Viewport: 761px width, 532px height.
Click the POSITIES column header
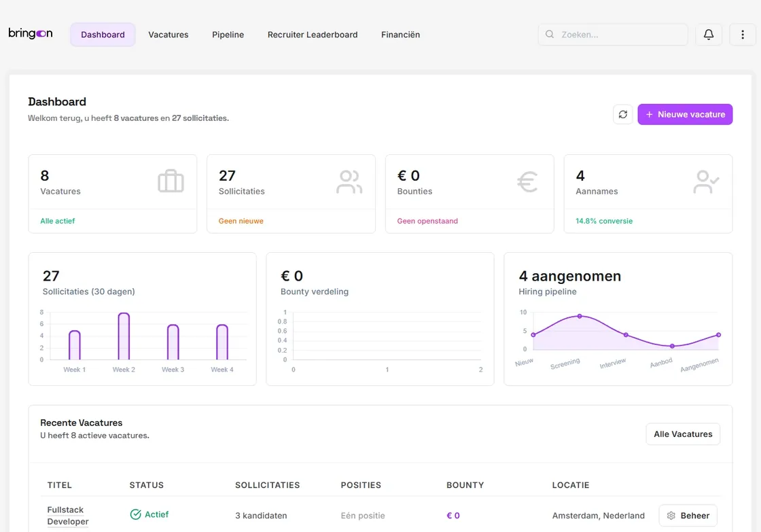pos(361,485)
